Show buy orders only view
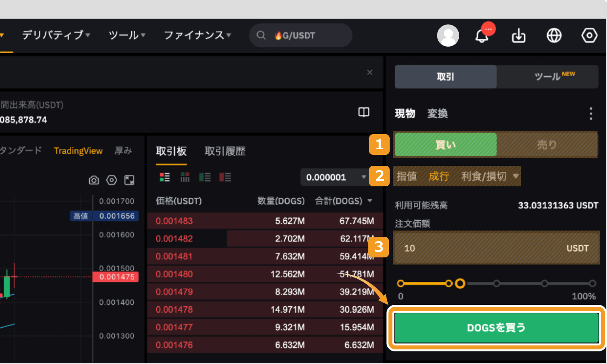This screenshot has height=364, width=607. [205, 177]
